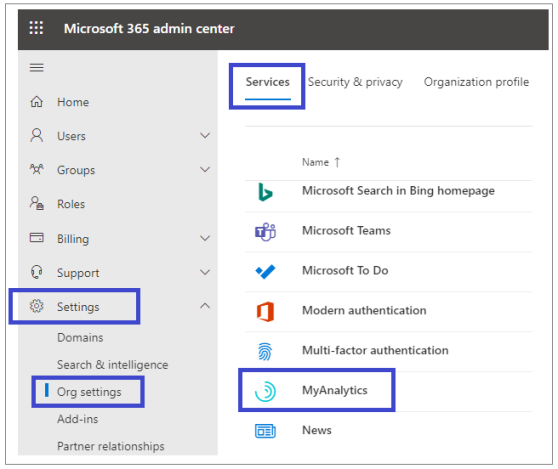558x469 pixels.
Task: Click the Groups label in navigation
Action: coord(76,170)
